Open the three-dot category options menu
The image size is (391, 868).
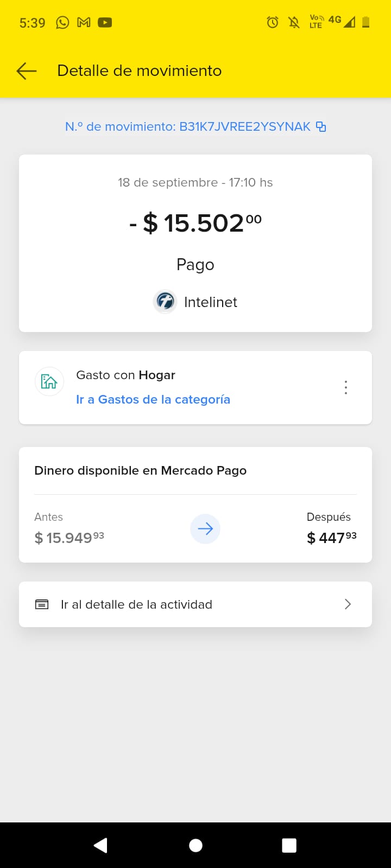[x=346, y=387]
